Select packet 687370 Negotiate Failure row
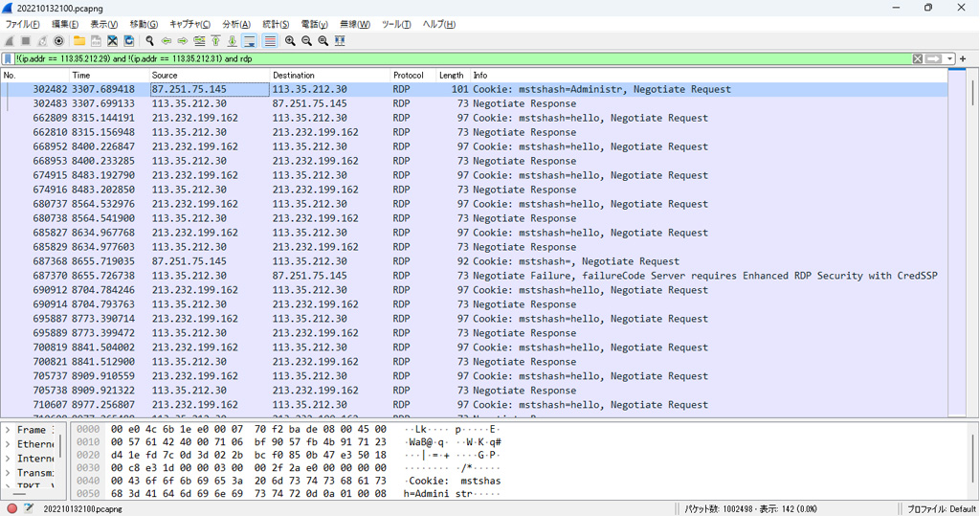Screen dimensions: 980x516 click(x=475, y=276)
